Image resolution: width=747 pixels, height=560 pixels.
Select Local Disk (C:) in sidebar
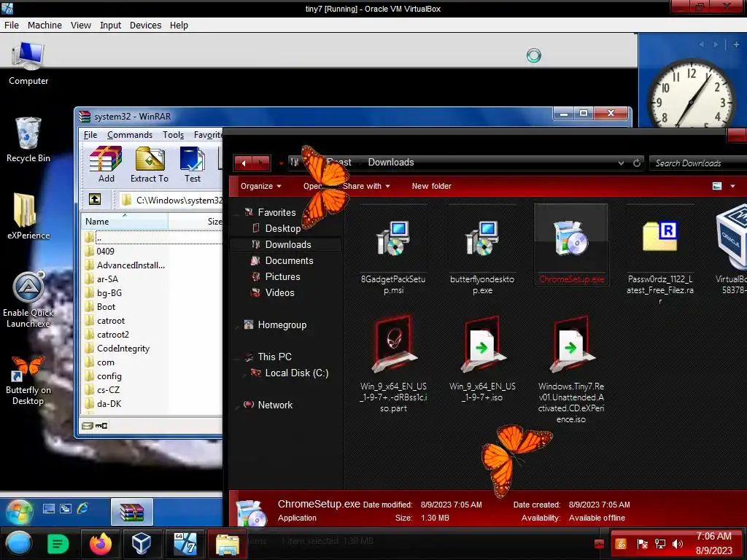coord(296,373)
